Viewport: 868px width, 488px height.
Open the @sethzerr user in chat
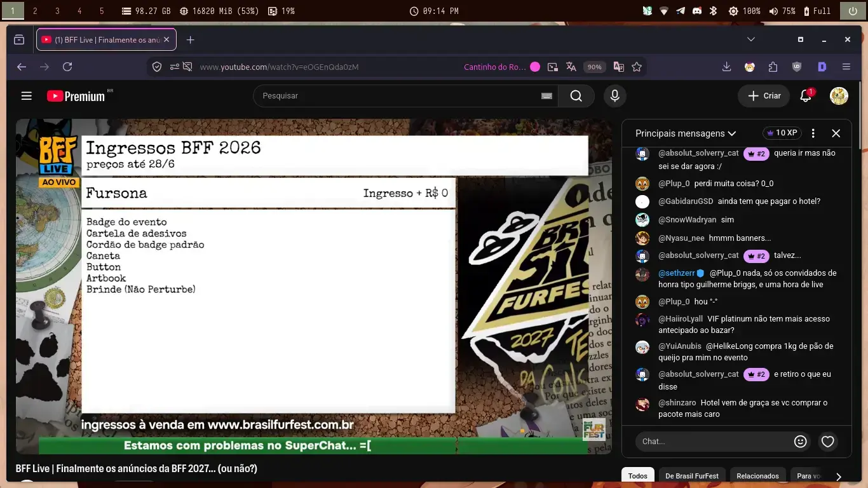pyautogui.click(x=677, y=273)
